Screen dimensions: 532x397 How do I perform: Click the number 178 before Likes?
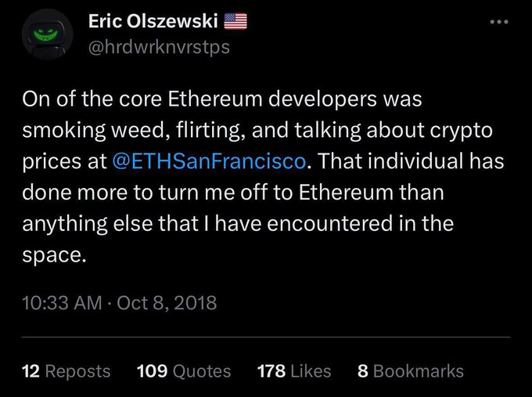tap(271, 371)
